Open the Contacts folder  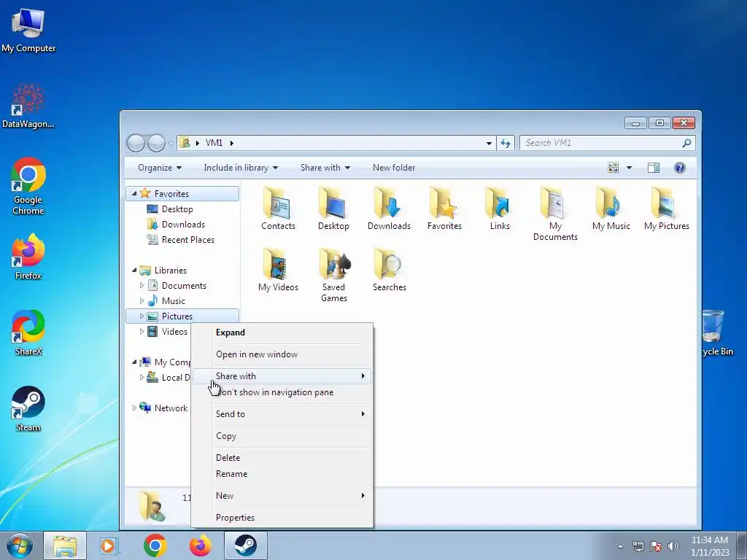(x=278, y=209)
